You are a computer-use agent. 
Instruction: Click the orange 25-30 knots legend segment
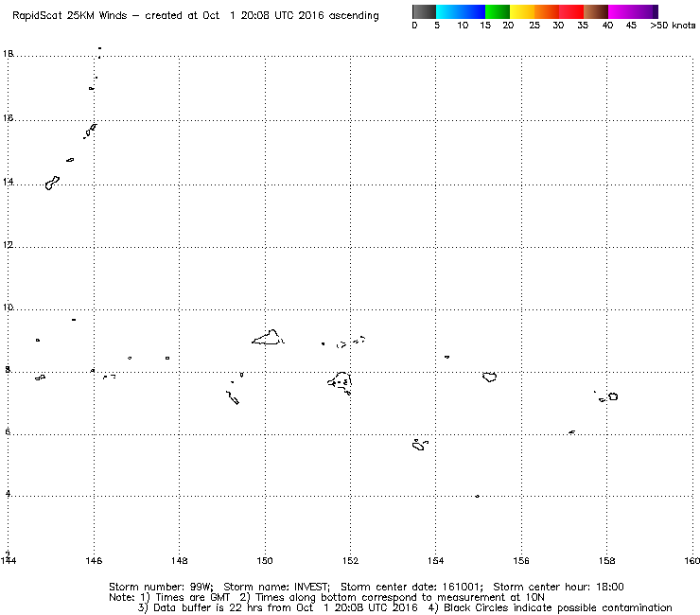[x=547, y=11]
